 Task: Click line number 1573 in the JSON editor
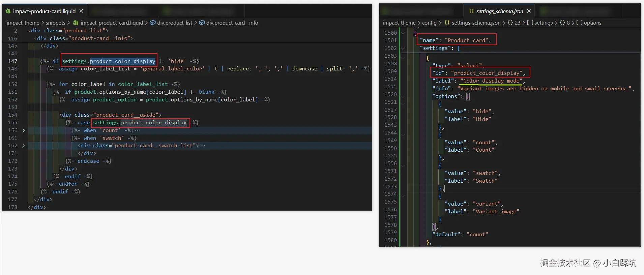pos(390,186)
